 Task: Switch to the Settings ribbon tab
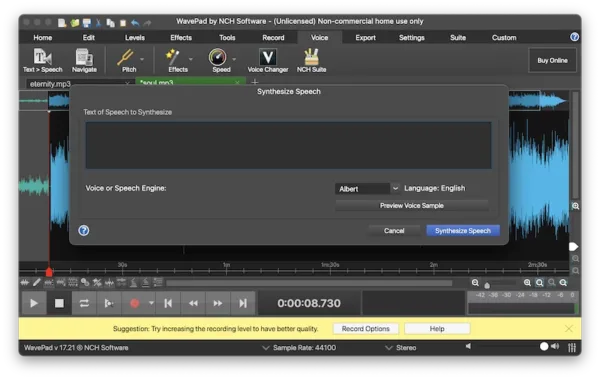412,38
